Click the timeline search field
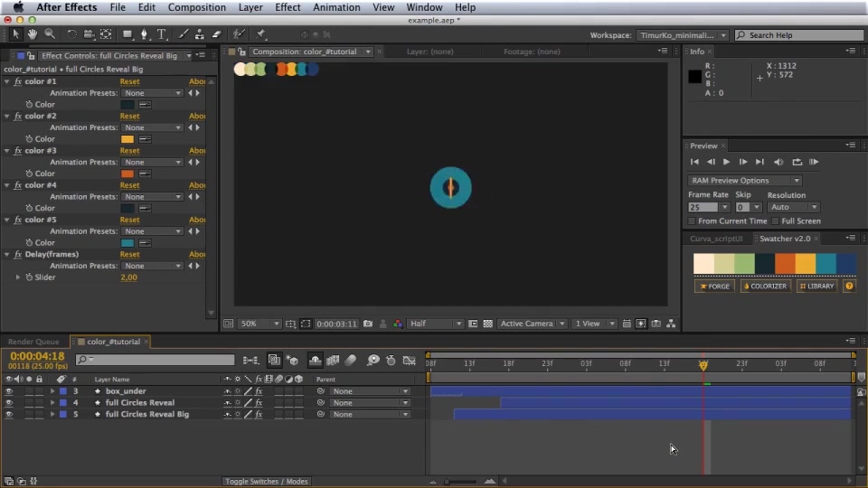The height and width of the screenshot is (488, 868). coord(155,360)
